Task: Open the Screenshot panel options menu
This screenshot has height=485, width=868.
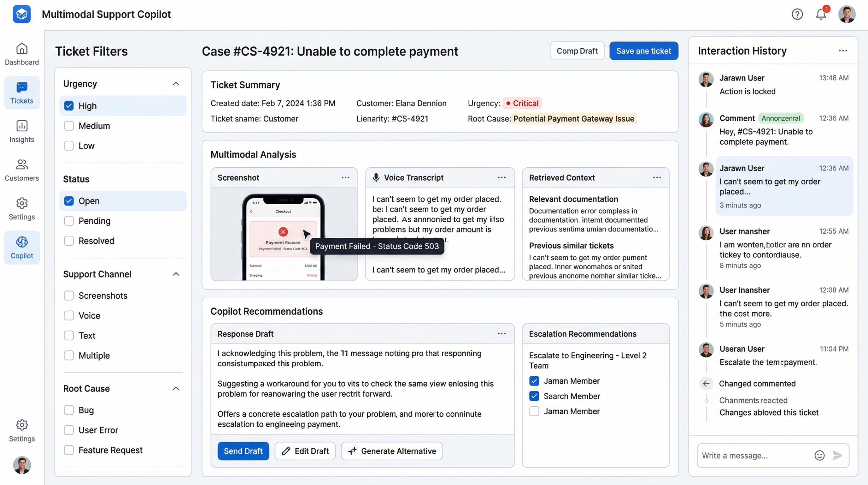Action: (345, 177)
